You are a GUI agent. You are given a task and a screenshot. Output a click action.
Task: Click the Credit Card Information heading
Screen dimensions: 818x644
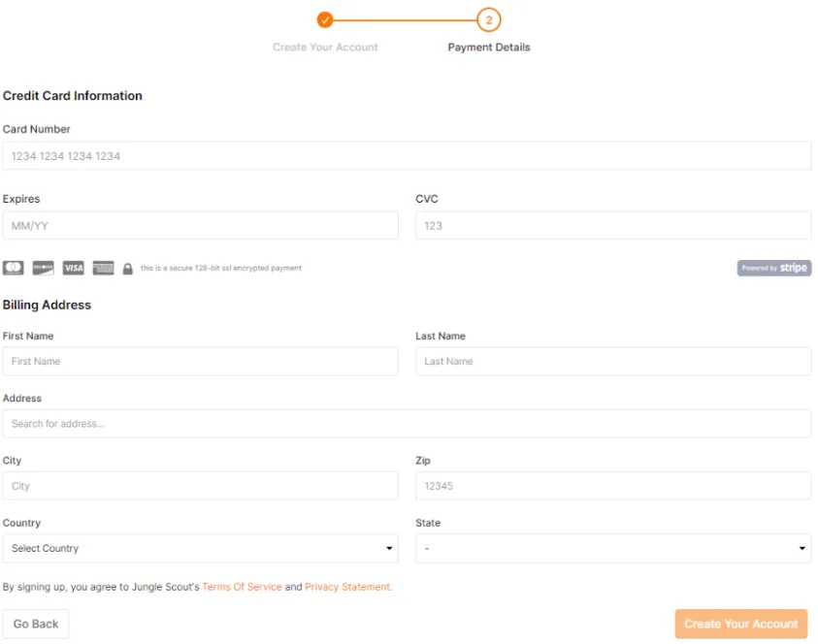(x=73, y=96)
